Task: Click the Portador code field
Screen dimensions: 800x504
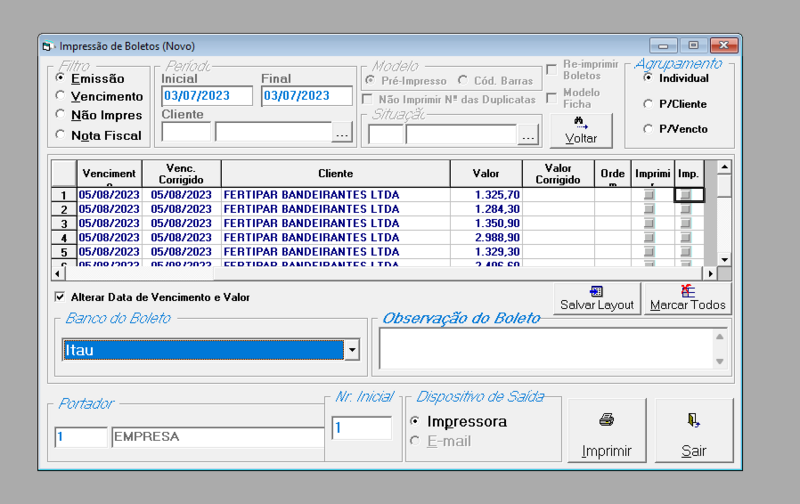Action: 81,437
